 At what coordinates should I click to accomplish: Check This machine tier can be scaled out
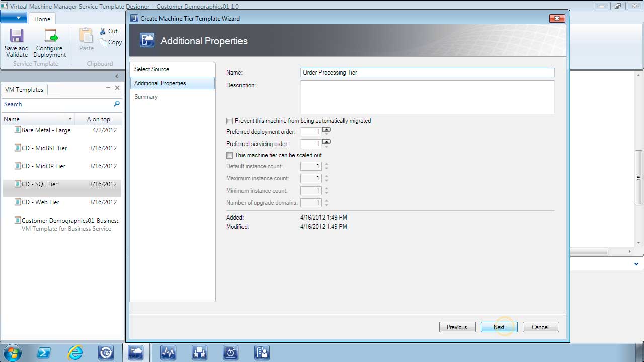coord(230,155)
